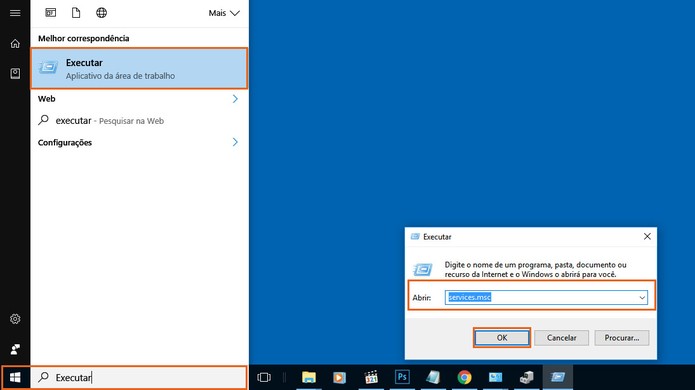Click Cancelar in the Executar dialog
The height and width of the screenshot is (390, 695).
coord(562,338)
